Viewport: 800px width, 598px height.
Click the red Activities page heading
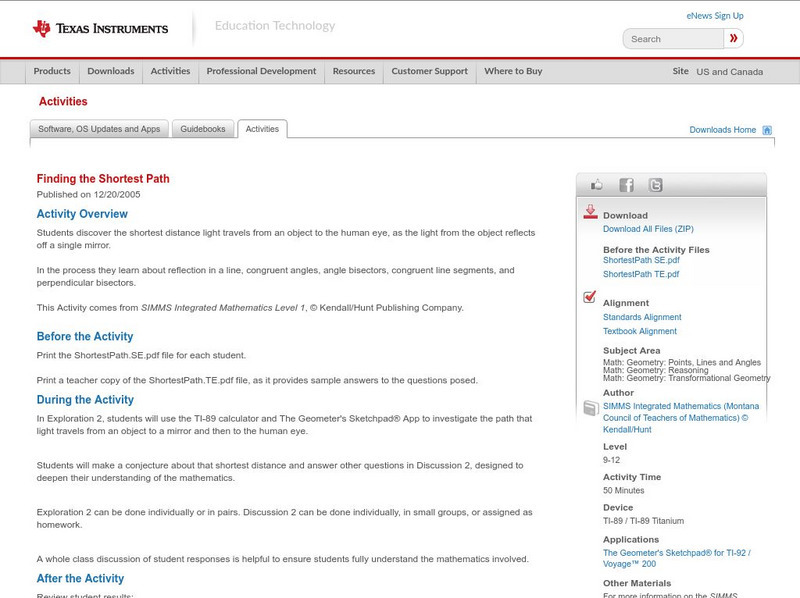(x=63, y=102)
